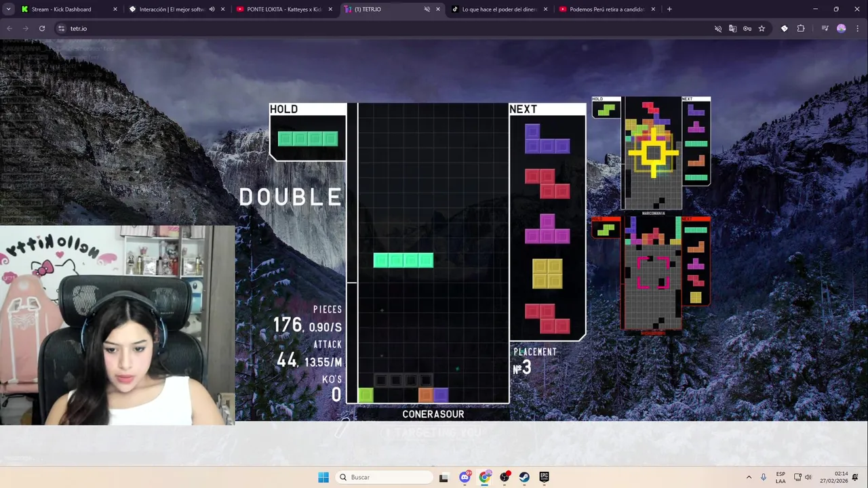The height and width of the screenshot is (488, 868).
Task: Expand the tab search dropdown
Action: click(8, 9)
